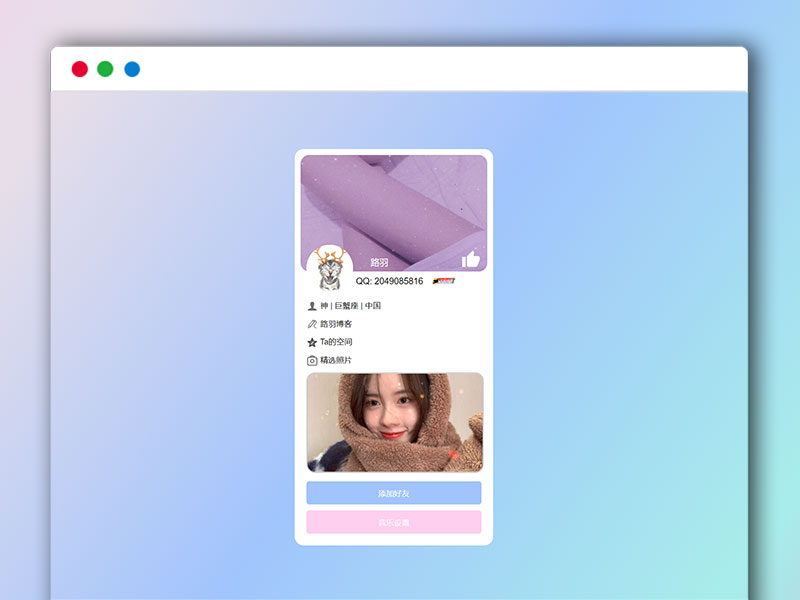Screen dimensions: 800x600
Task: Click the username 路羽 on the banner
Action: point(379,262)
